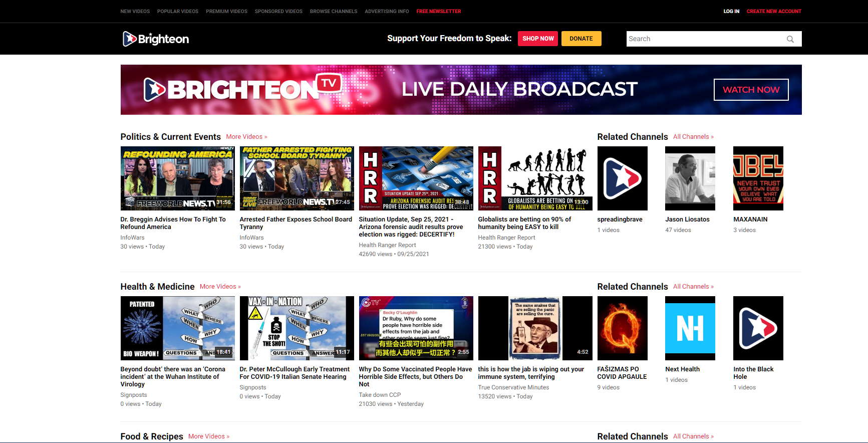Image resolution: width=868 pixels, height=443 pixels.
Task: Click Into the Black Hole channel name
Action: (753, 373)
